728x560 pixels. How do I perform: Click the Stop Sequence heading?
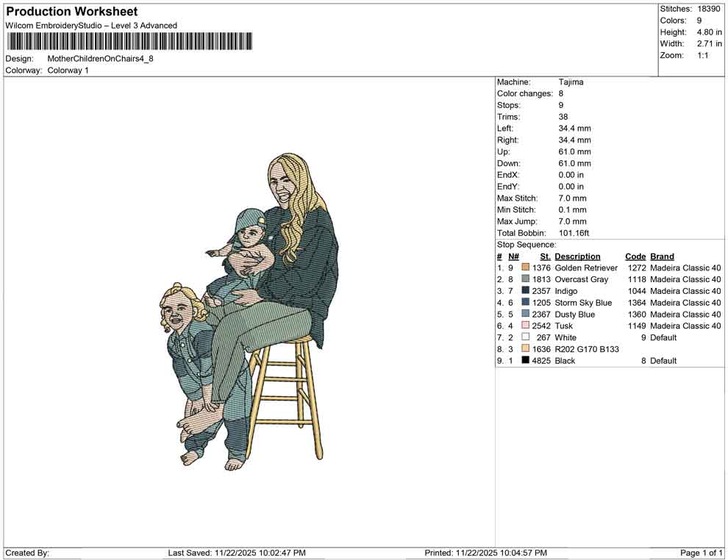pos(522,244)
